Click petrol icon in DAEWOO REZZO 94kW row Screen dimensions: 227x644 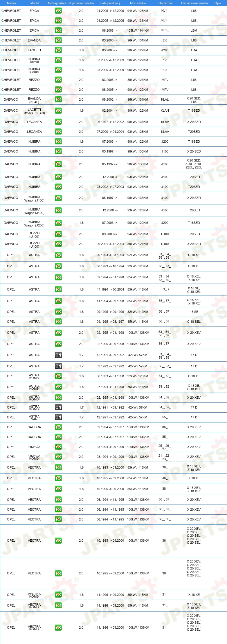pos(58,234)
